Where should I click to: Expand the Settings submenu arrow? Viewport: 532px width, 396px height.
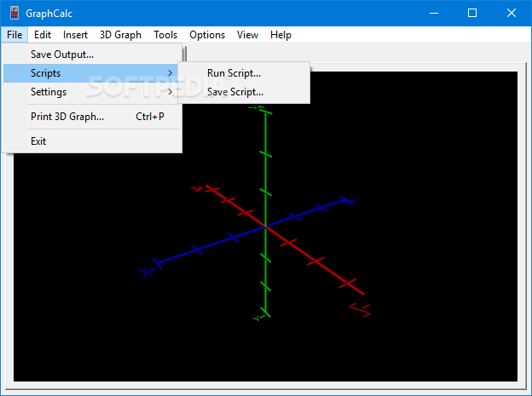[x=170, y=92]
